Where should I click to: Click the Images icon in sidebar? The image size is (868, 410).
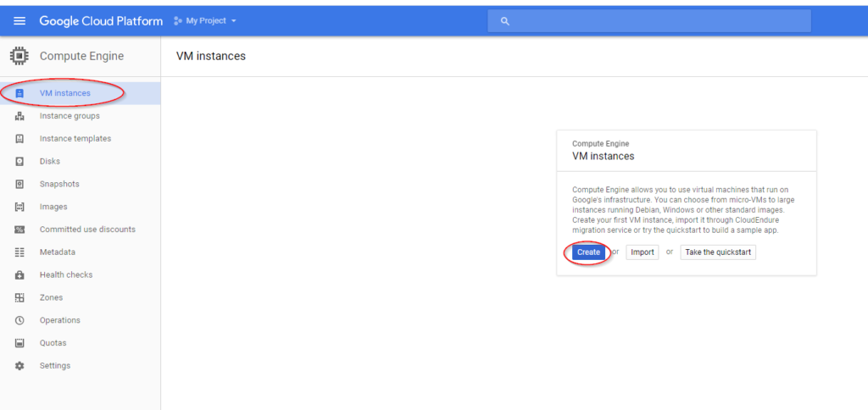[x=19, y=207]
